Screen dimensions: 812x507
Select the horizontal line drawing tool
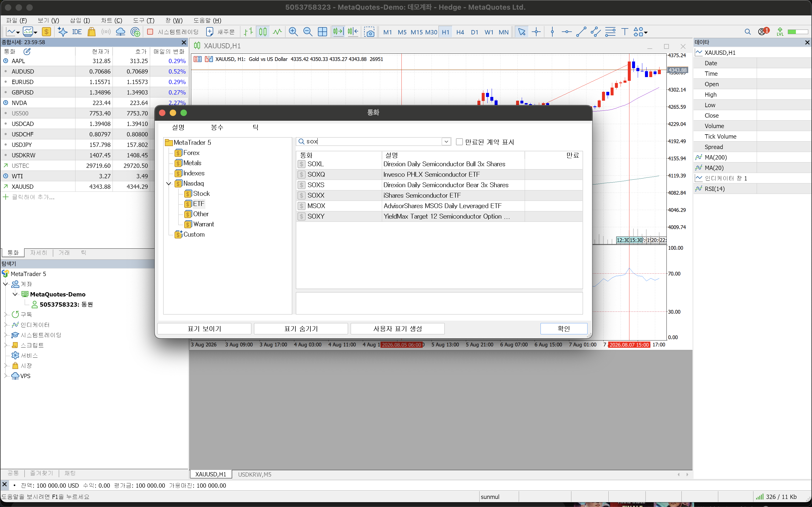tap(567, 32)
